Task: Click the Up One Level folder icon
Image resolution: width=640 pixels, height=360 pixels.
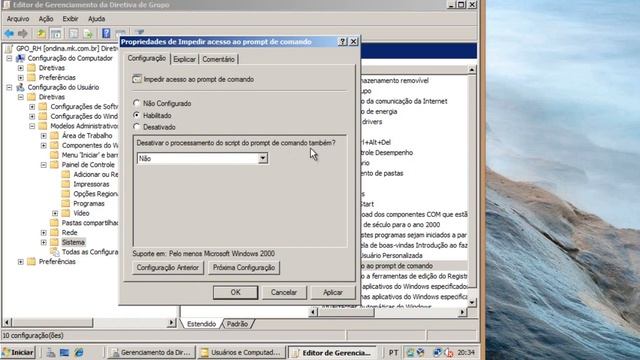Action: pos(41,33)
